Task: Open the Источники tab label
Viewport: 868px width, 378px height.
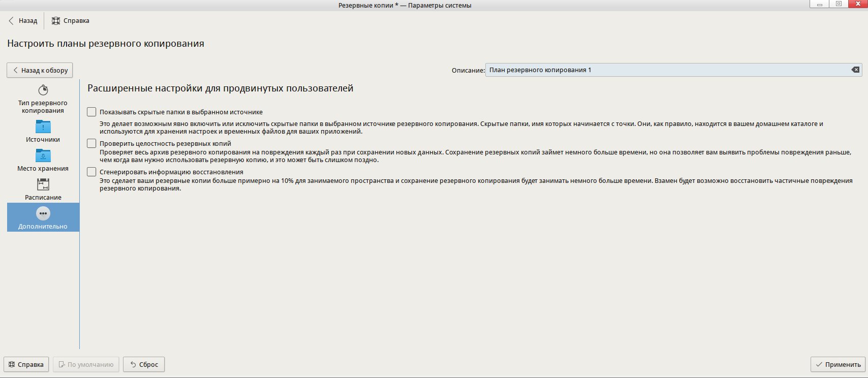Action: pos(43,139)
